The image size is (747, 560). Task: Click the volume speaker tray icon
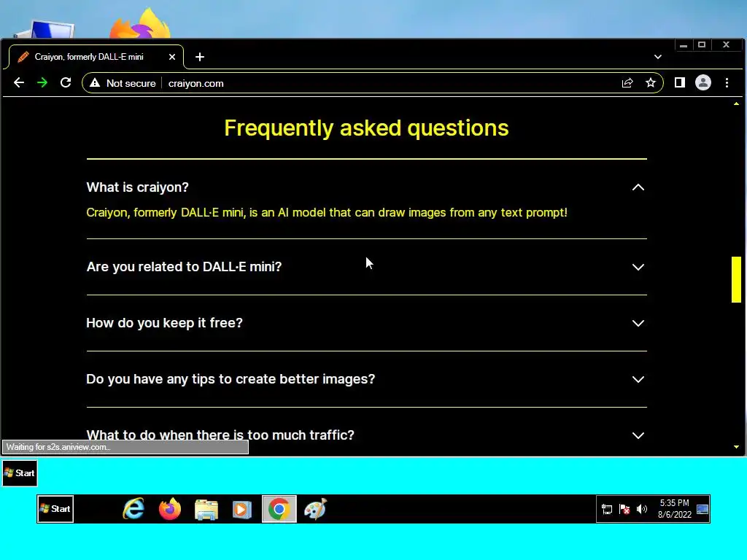click(x=642, y=509)
